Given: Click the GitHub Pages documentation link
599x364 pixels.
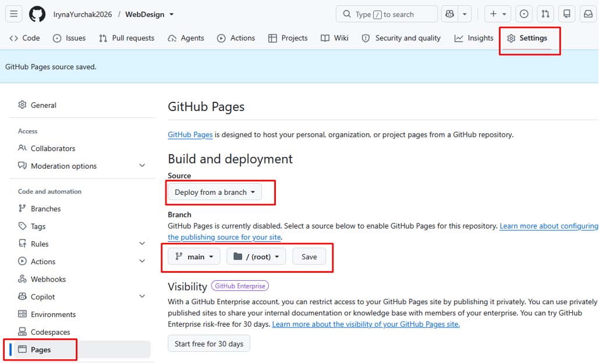Looking at the screenshot, I should point(190,135).
